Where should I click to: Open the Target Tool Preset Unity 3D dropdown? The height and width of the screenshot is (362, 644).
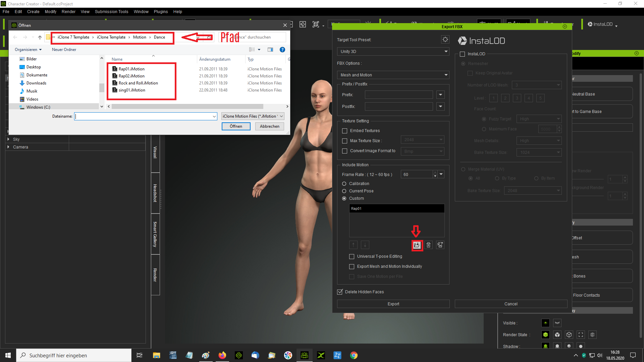(x=393, y=51)
